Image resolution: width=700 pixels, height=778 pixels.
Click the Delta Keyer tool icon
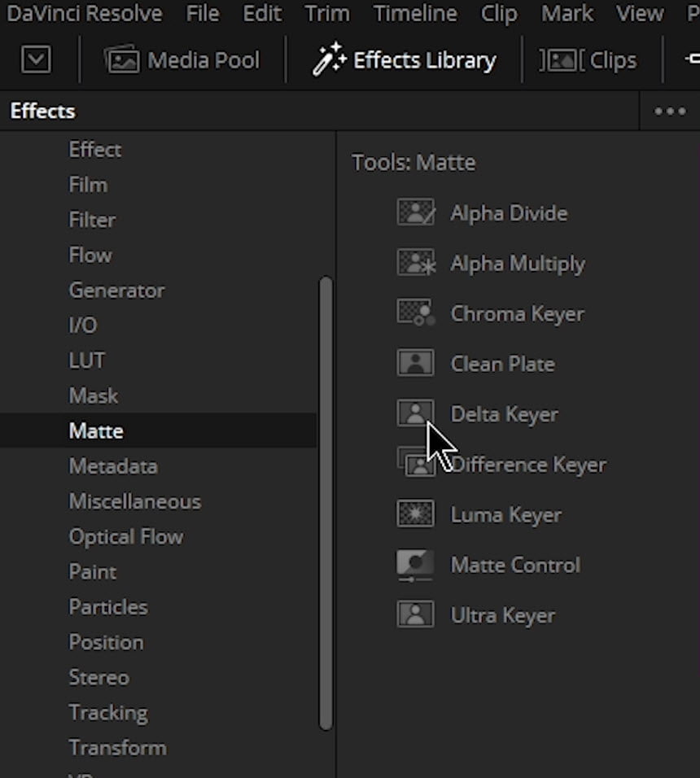(x=416, y=413)
